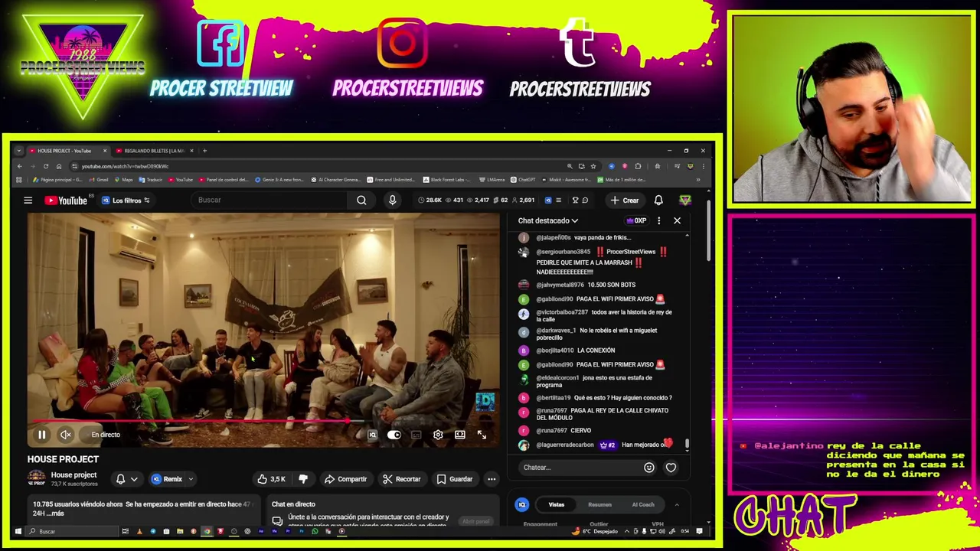Open Chrome three-dot menu
980x551 pixels.
click(703, 166)
